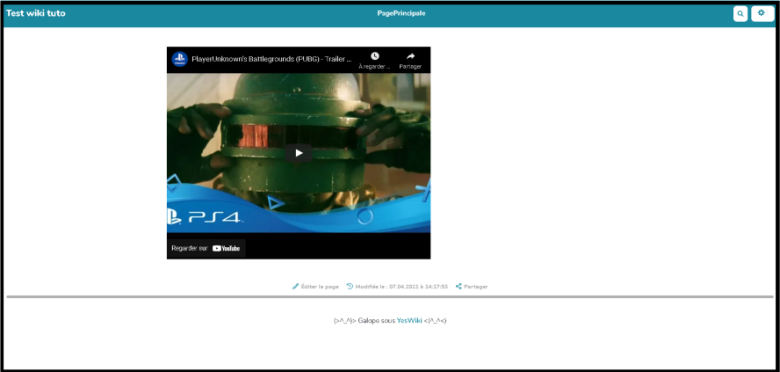
Task: Click the PlayStation channel avatar icon
Action: (179, 59)
